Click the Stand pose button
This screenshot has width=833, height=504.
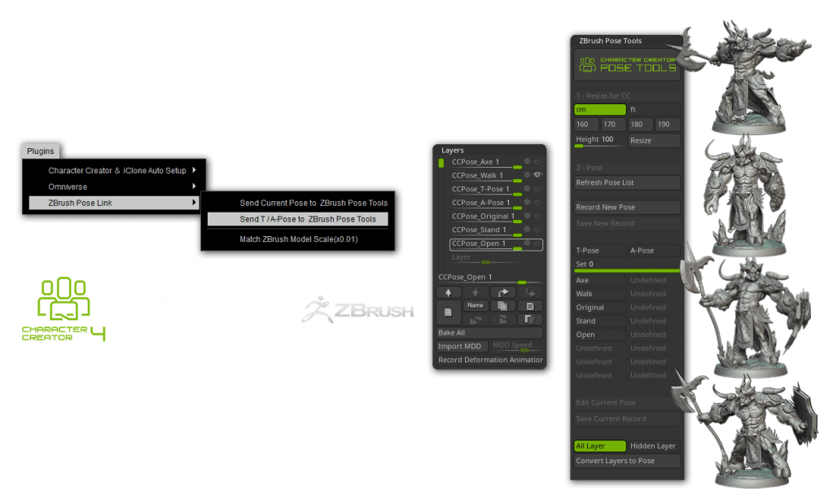click(x=600, y=321)
